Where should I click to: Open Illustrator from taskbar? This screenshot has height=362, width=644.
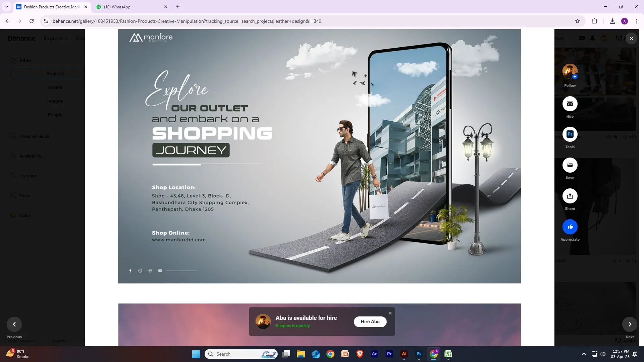tap(404, 354)
